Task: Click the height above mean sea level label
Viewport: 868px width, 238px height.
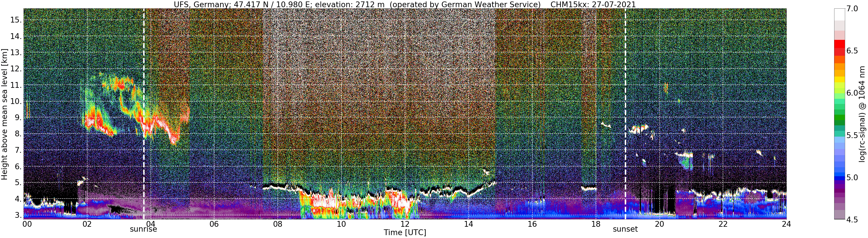Action: click(4, 114)
